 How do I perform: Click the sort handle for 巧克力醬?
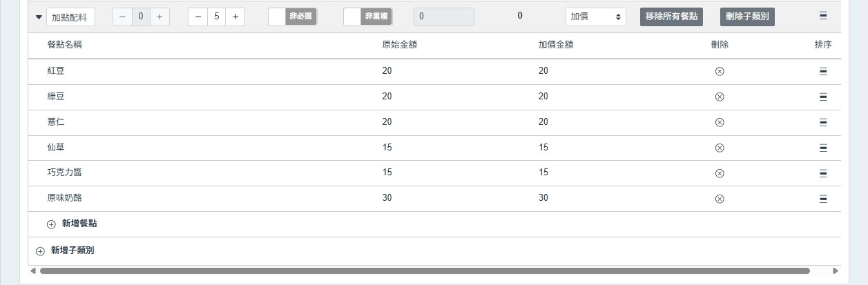(x=823, y=173)
